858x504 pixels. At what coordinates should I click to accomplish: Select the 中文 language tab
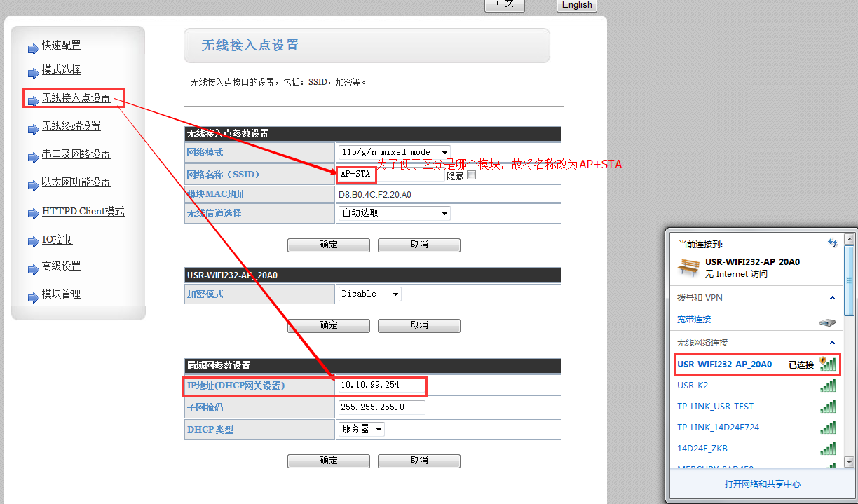point(504,5)
